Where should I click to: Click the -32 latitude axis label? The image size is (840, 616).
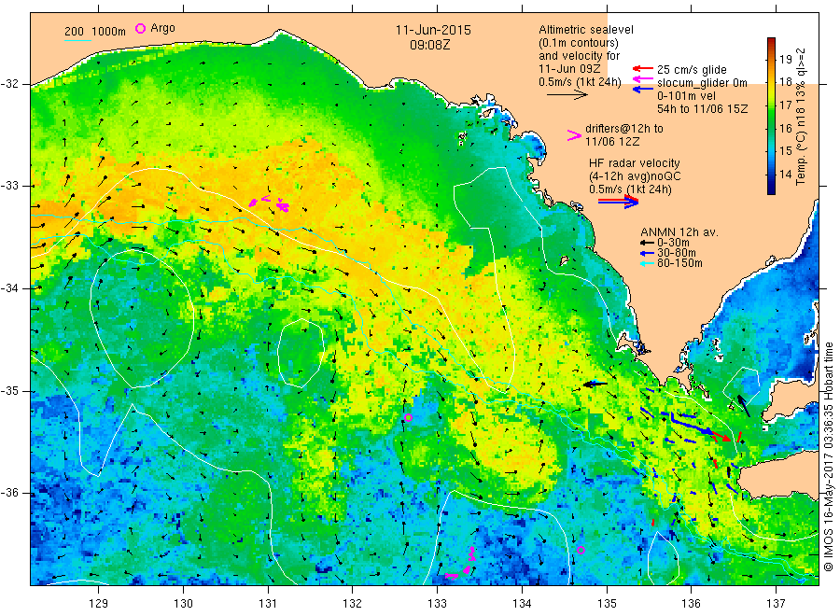9,84
